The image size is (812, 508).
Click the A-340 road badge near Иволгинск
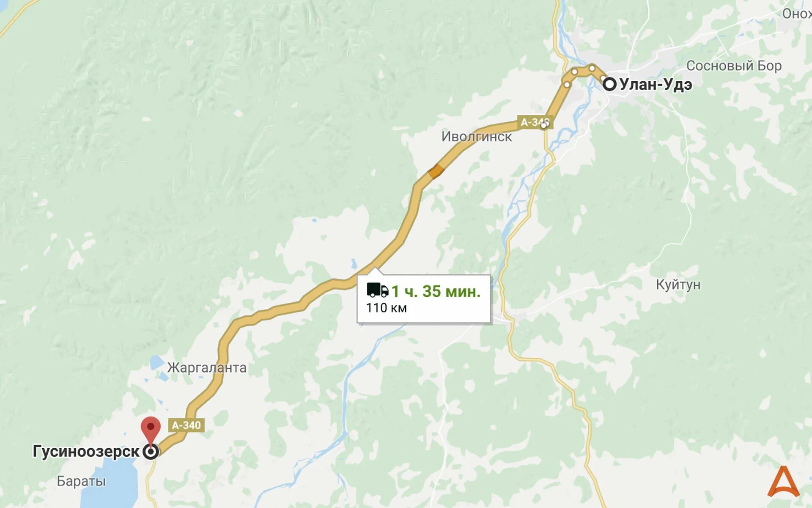(x=534, y=122)
